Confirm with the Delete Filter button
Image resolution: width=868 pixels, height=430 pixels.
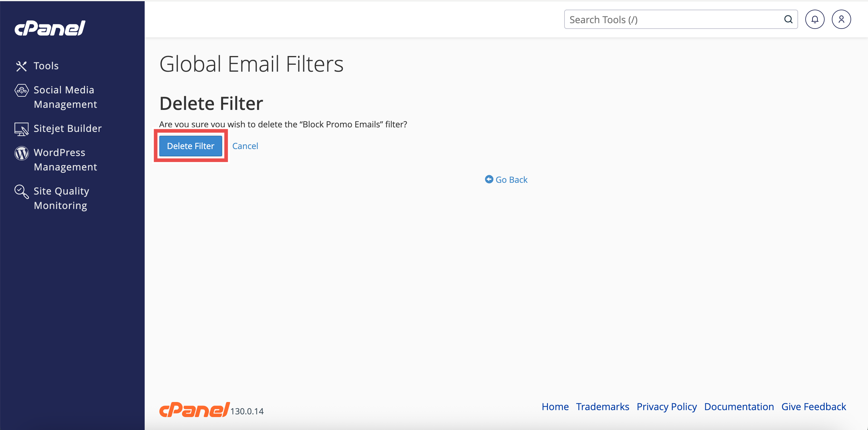click(190, 146)
